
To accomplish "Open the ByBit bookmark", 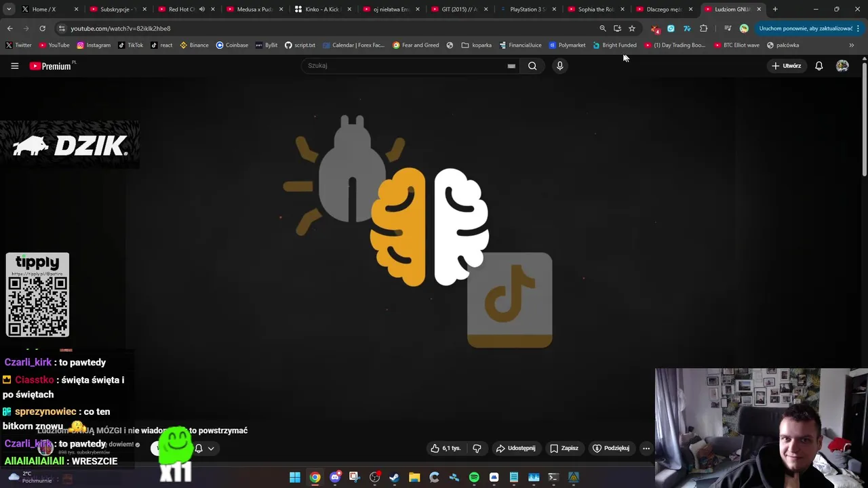I will (267, 45).
